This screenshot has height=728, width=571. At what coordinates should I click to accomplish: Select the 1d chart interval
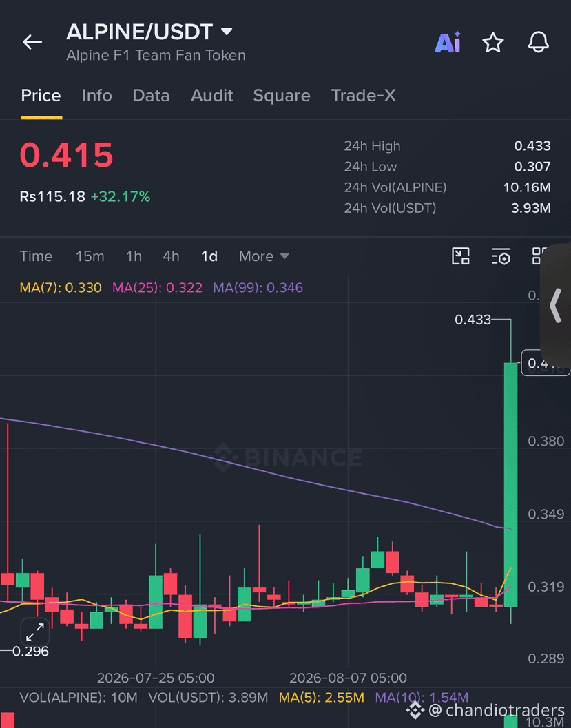209,256
